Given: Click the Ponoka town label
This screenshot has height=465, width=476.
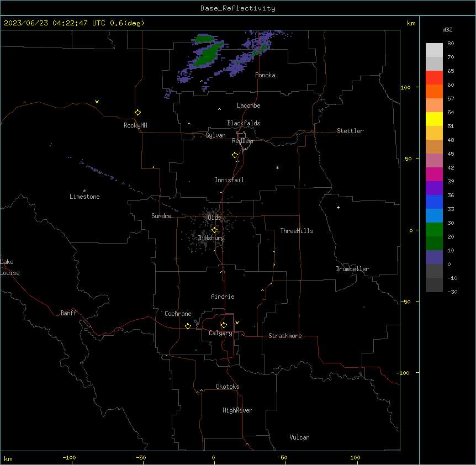Looking at the screenshot, I should coord(265,75).
